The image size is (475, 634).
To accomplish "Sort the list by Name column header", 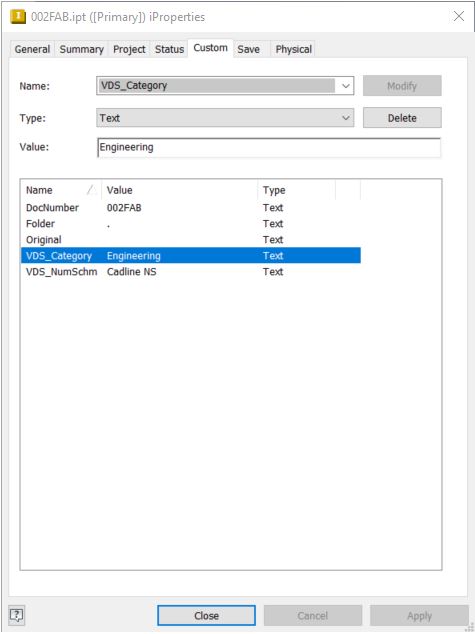I will click(61, 190).
